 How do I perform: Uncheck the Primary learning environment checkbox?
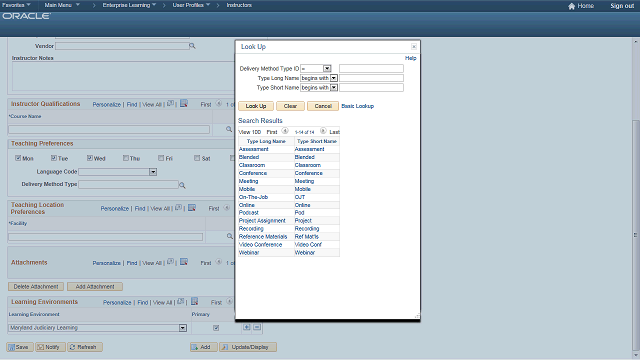pyautogui.click(x=216, y=328)
